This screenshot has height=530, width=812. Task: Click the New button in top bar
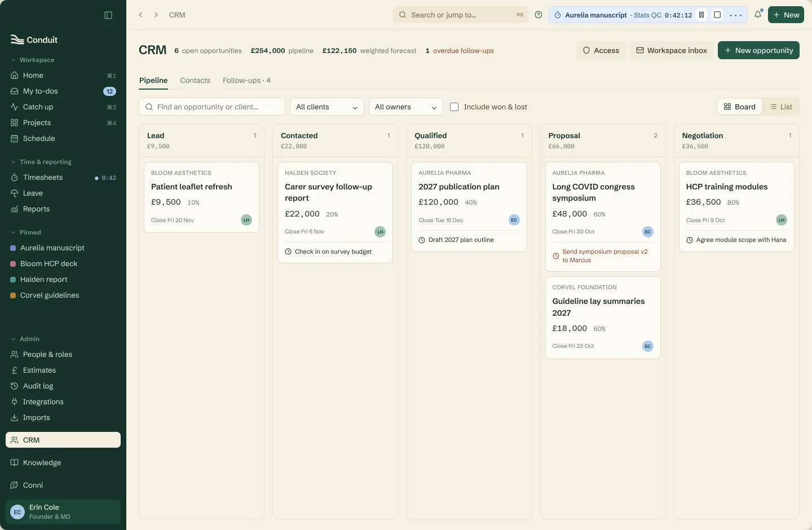(x=786, y=15)
